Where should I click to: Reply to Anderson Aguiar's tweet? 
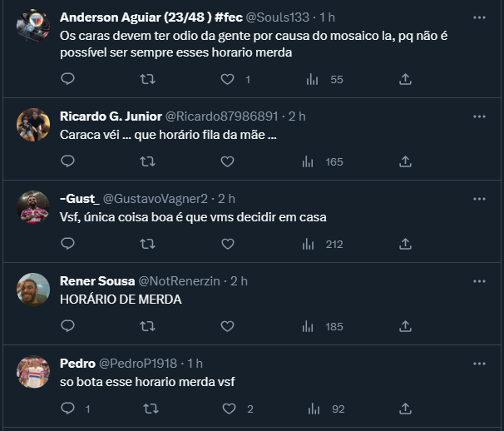(x=68, y=79)
